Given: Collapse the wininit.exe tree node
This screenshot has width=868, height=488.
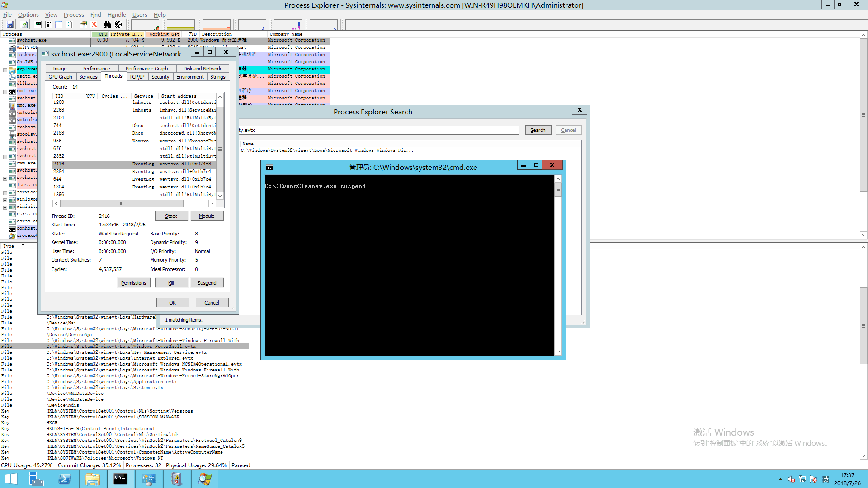Looking at the screenshot, I should pyautogui.click(x=5, y=207).
